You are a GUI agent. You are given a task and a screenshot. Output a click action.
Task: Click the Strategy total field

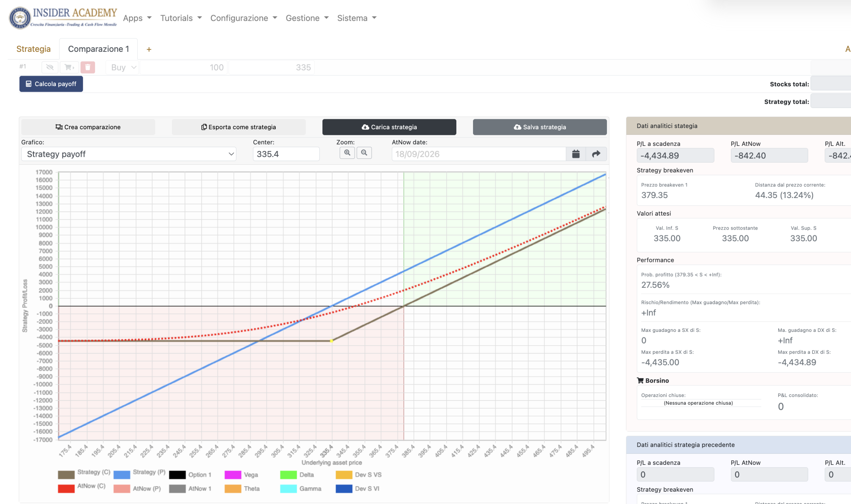pos(831,101)
